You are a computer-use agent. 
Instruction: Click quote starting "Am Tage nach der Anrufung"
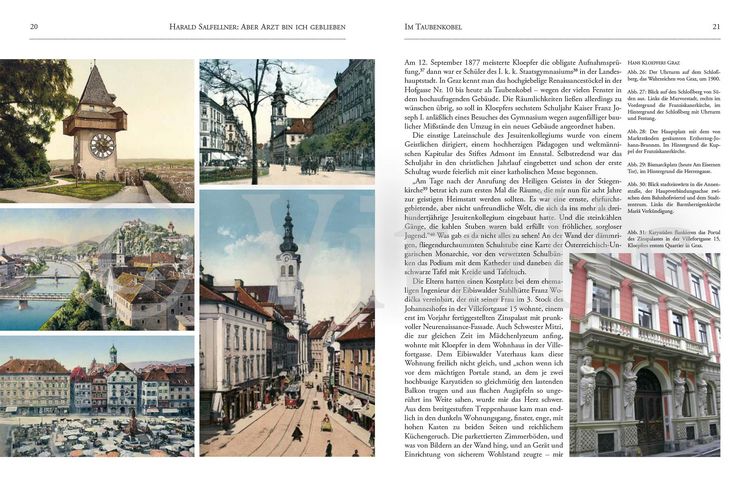click(513, 226)
